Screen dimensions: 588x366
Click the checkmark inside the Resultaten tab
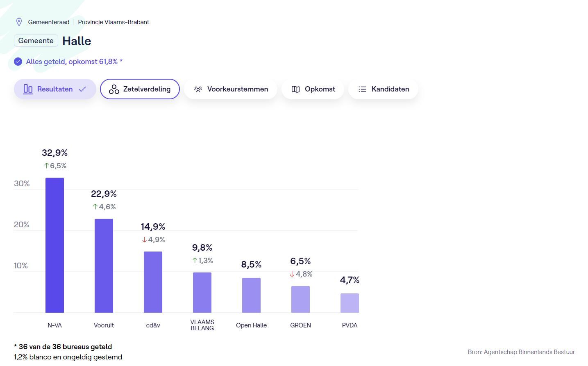(82, 89)
